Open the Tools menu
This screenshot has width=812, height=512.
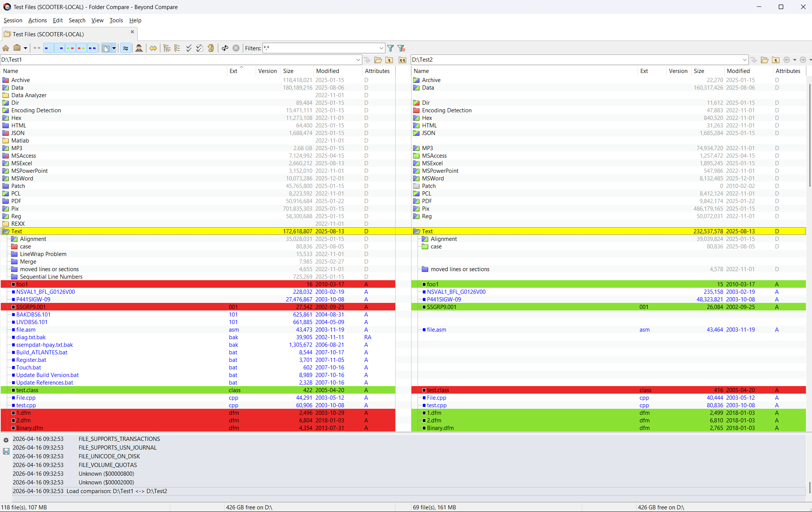tap(116, 20)
